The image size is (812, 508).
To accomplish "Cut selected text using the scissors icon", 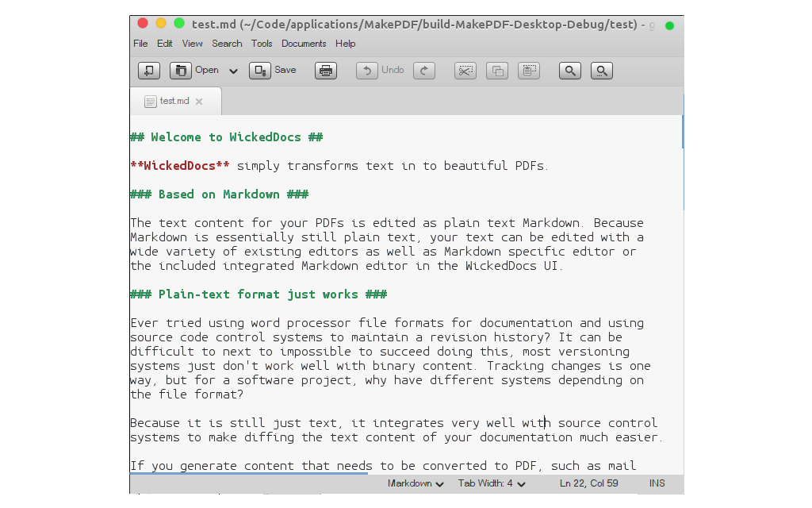I will pyautogui.click(x=465, y=71).
